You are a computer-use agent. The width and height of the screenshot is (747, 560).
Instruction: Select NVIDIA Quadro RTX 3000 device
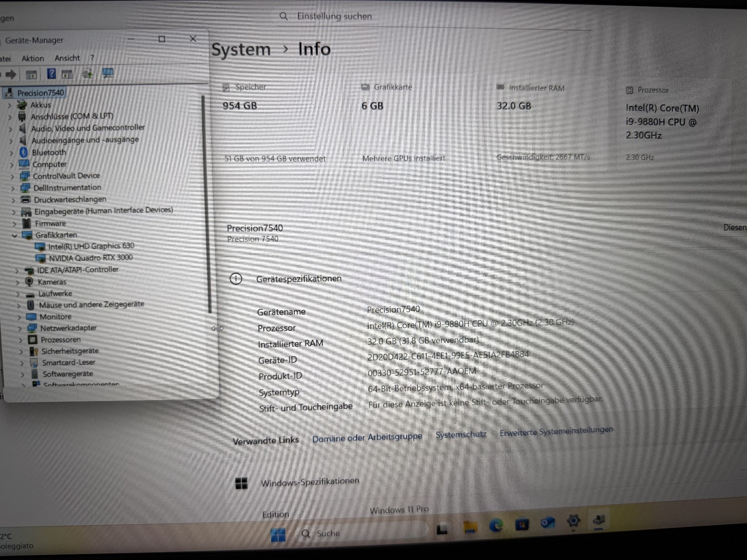click(91, 258)
